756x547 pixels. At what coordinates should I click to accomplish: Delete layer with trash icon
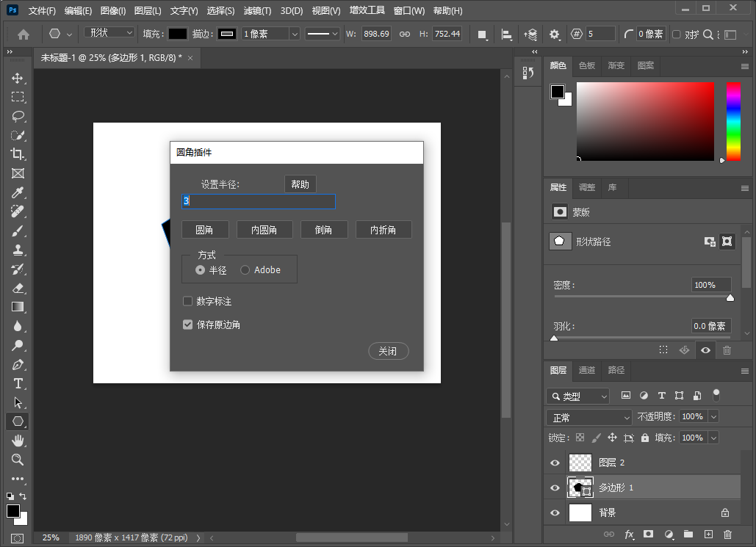pyautogui.click(x=727, y=534)
